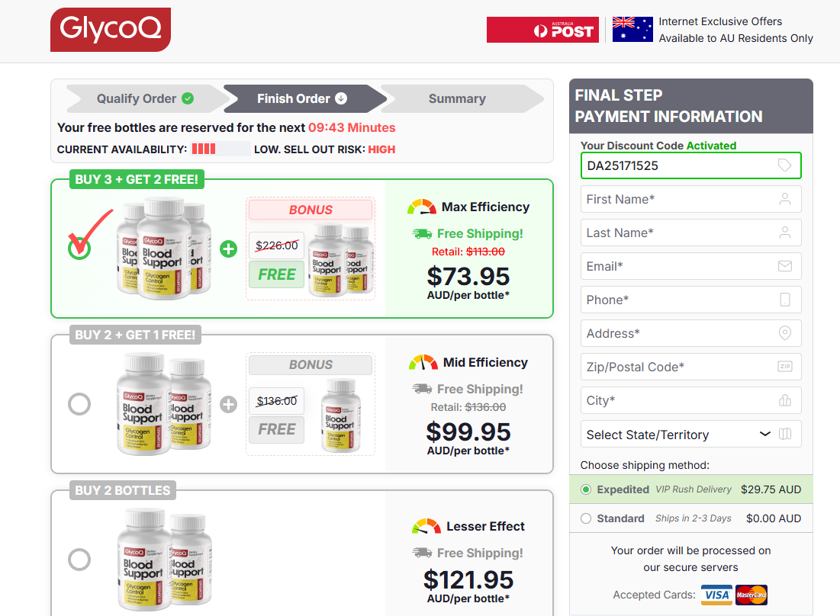Viewport: 840px width, 616px height.
Task: Select the Buy 2 Bottles package
Action: click(x=79, y=560)
